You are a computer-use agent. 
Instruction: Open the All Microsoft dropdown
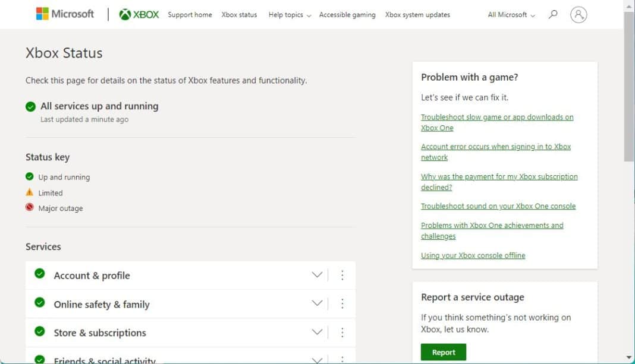pos(510,14)
